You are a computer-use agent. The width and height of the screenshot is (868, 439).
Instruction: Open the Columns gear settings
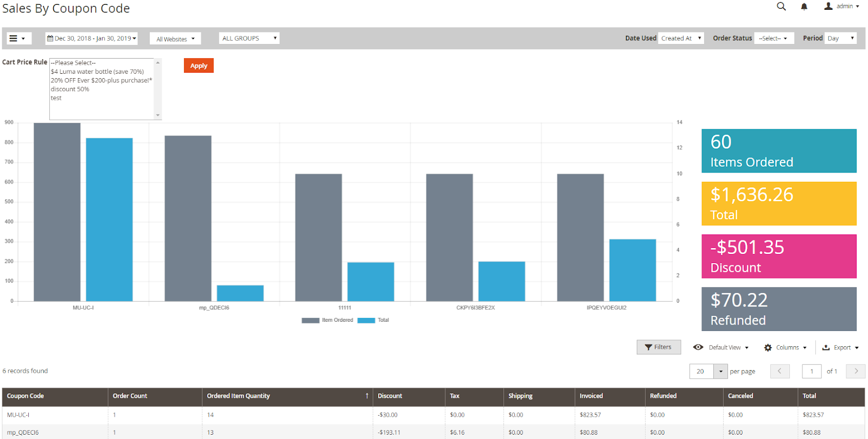[785, 348]
